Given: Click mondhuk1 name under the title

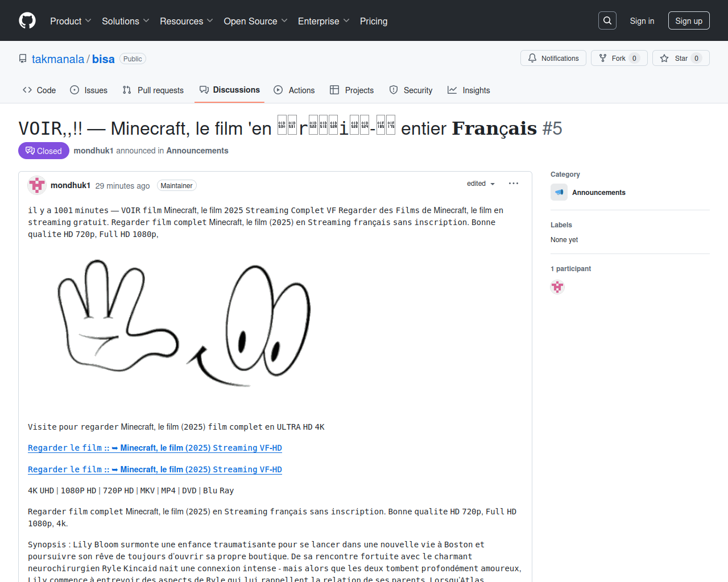Looking at the screenshot, I should pyautogui.click(x=94, y=151).
